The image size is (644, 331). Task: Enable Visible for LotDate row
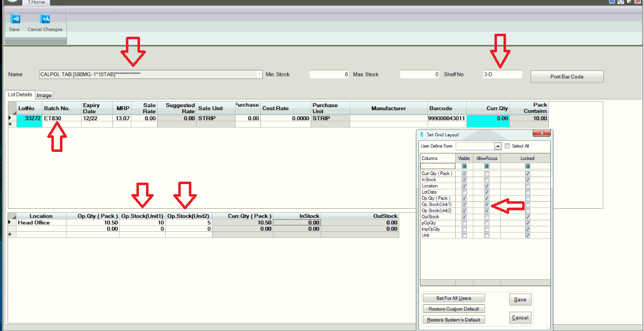464,192
